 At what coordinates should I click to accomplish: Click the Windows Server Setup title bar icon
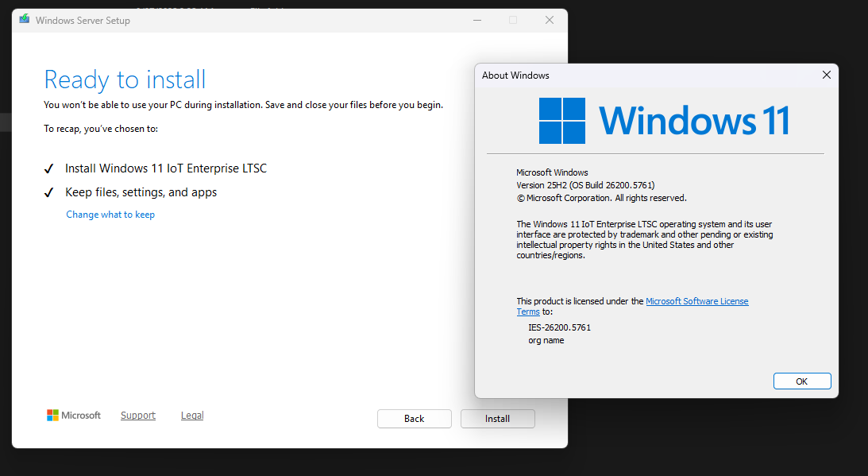[x=25, y=19]
